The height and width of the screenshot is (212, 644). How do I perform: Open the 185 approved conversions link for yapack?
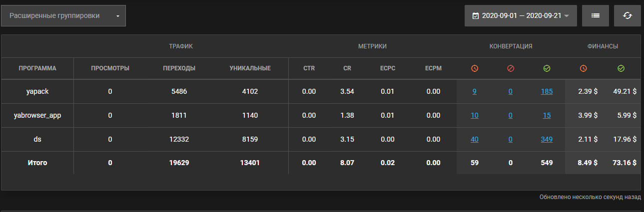pyautogui.click(x=547, y=91)
